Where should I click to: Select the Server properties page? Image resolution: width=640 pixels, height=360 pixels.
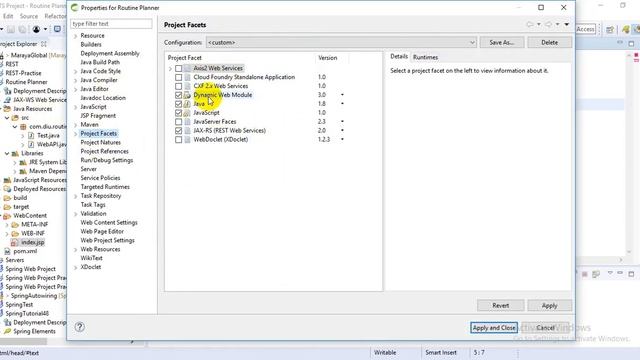tap(89, 169)
